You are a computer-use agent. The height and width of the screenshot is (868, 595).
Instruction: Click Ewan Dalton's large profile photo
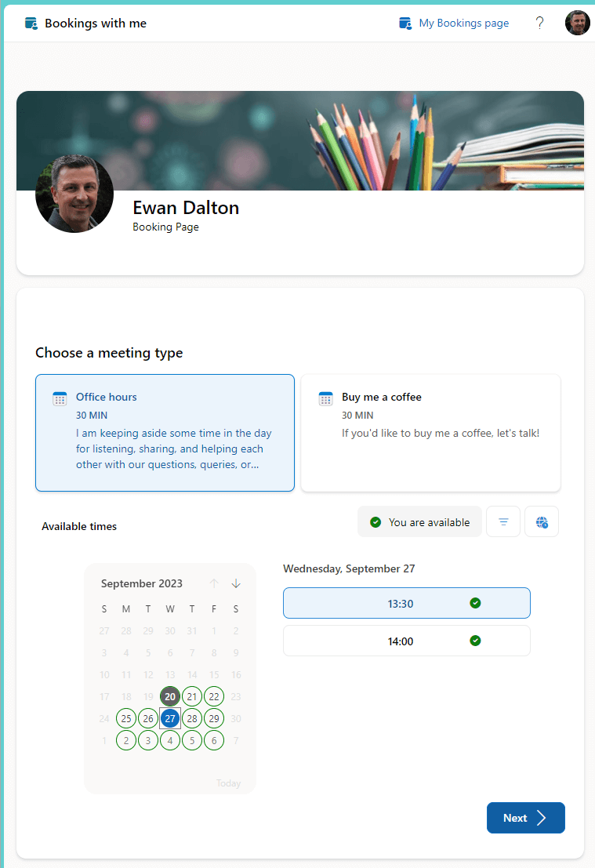click(74, 193)
